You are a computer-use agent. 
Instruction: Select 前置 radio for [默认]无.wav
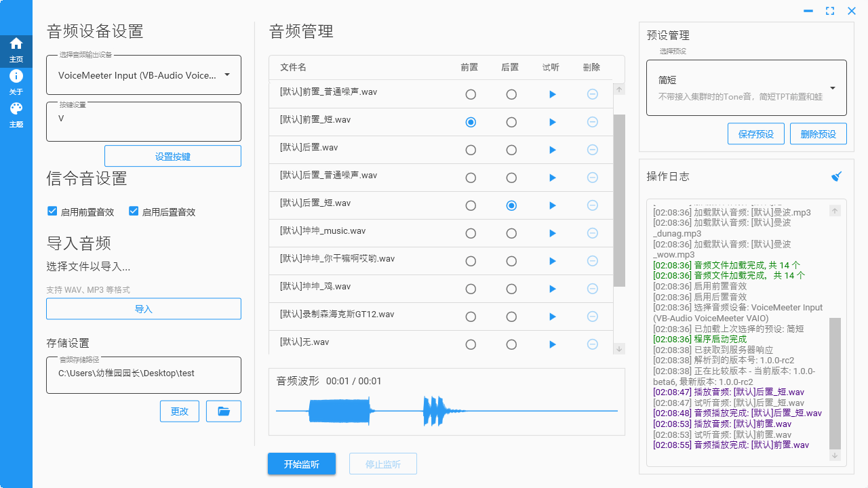click(x=471, y=344)
